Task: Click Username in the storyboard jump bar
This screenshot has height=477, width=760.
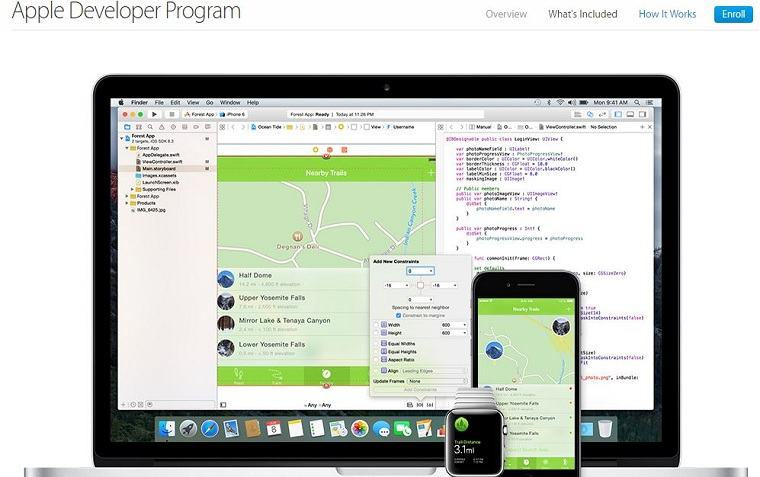Action: click(403, 127)
